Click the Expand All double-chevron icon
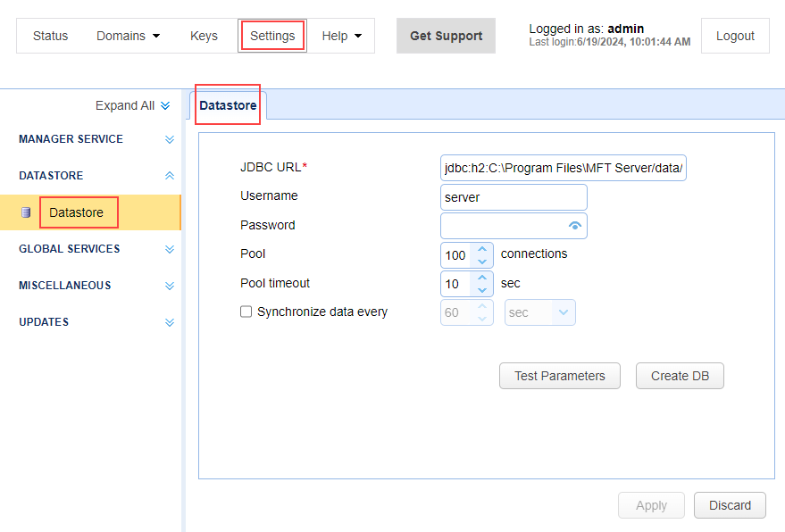 pyautogui.click(x=164, y=106)
